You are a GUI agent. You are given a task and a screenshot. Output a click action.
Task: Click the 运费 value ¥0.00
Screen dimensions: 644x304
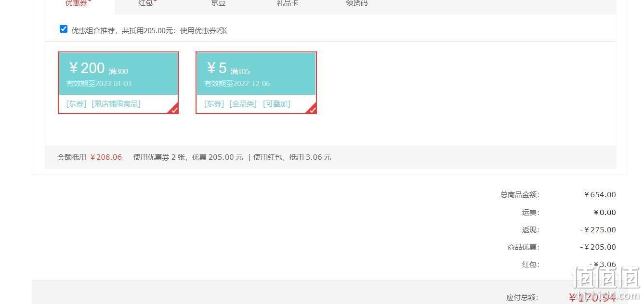coord(605,213)
